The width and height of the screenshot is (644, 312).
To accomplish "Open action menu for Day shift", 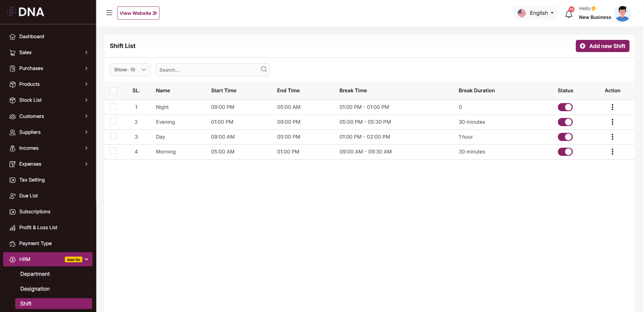I will (x=612, y=137).
